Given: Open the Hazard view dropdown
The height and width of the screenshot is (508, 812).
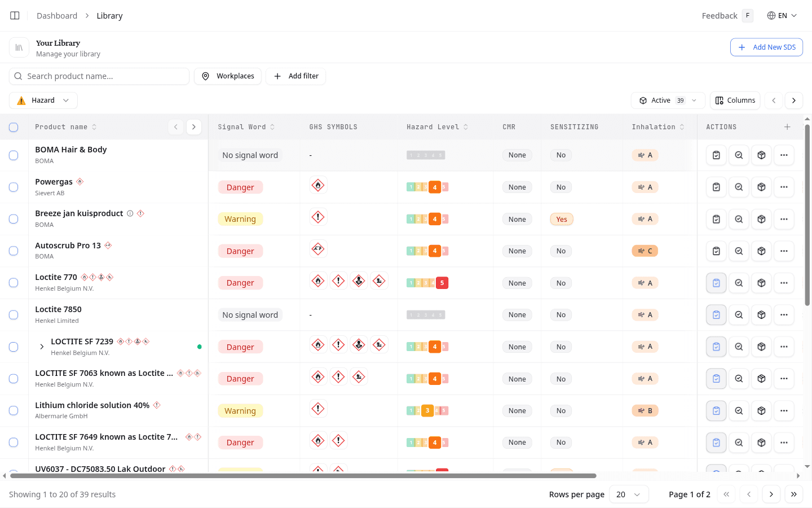Looking at the screenshot, I should pos(43,100).
